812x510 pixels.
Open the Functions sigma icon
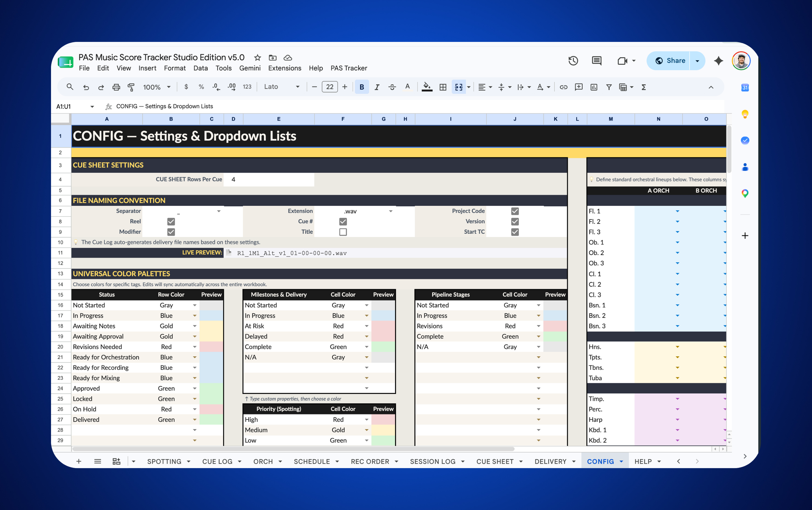pos(643,87)
